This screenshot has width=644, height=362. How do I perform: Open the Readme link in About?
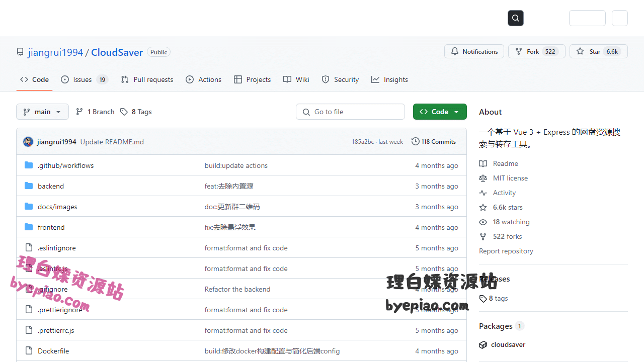[499, 163]
